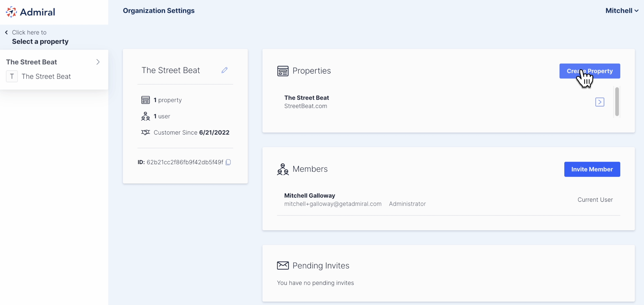Click The Street Beat card title
The width and height of the screenshot is (644, 305).
pyautogui.click(x=171, y=70)
